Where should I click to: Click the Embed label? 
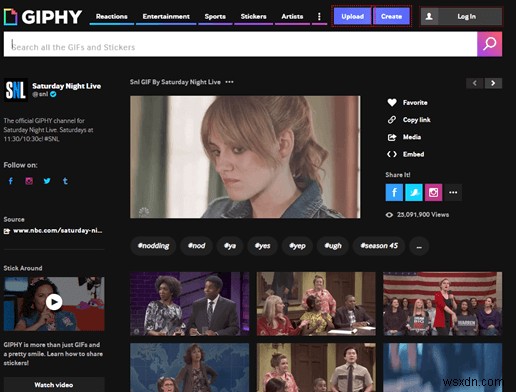point(413,154)
